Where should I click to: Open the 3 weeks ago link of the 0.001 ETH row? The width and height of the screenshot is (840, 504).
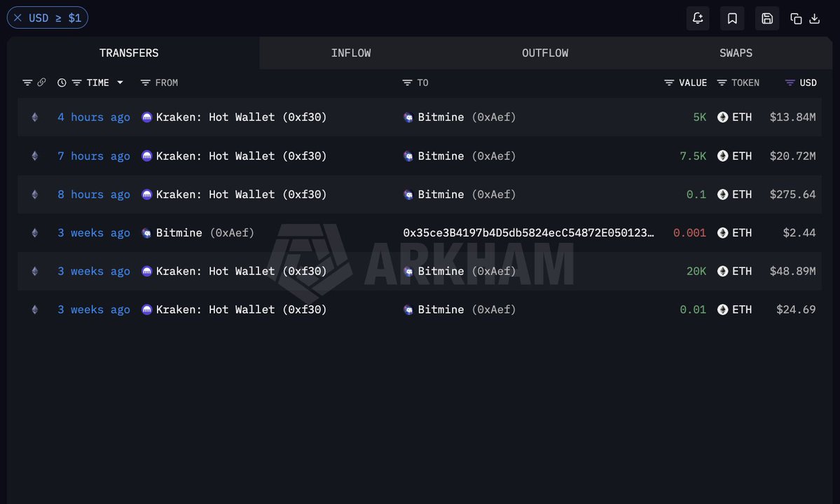click(x=94, y=232)
